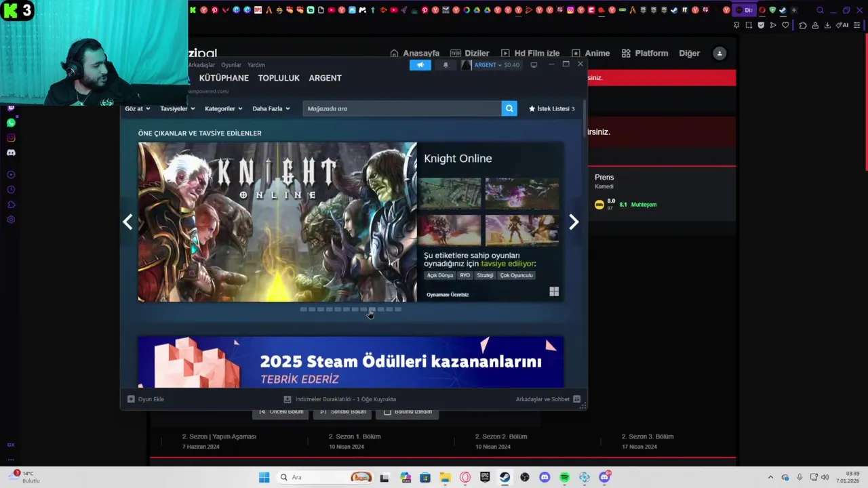Click the Açık Dünya tag

439,275
